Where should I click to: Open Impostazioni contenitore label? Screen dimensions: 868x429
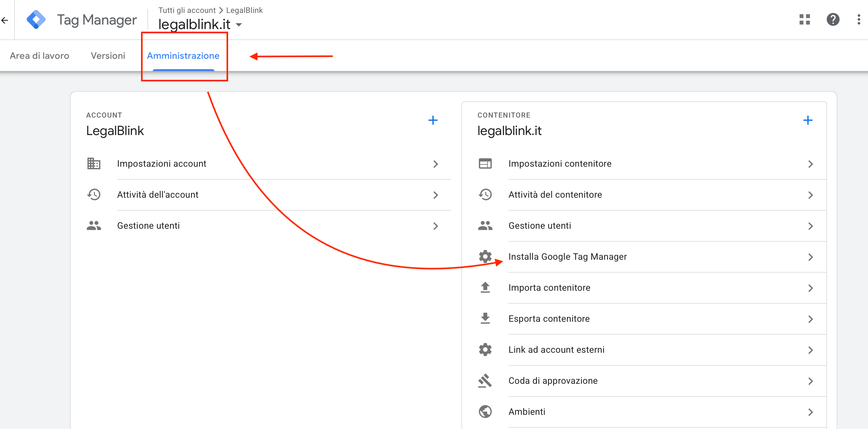[x=560, y=163]
